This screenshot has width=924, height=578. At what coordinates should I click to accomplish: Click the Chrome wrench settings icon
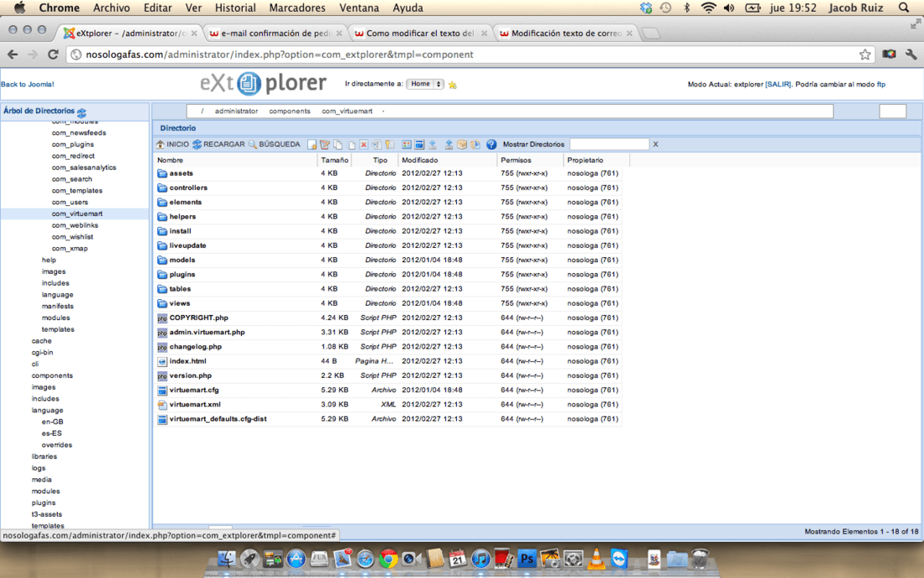coord(911,55)
